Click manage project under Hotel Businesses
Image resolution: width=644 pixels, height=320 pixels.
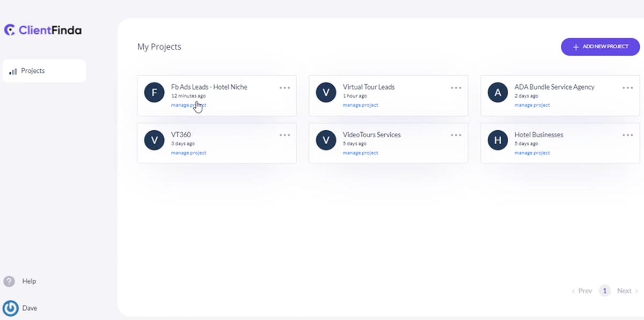532,153
